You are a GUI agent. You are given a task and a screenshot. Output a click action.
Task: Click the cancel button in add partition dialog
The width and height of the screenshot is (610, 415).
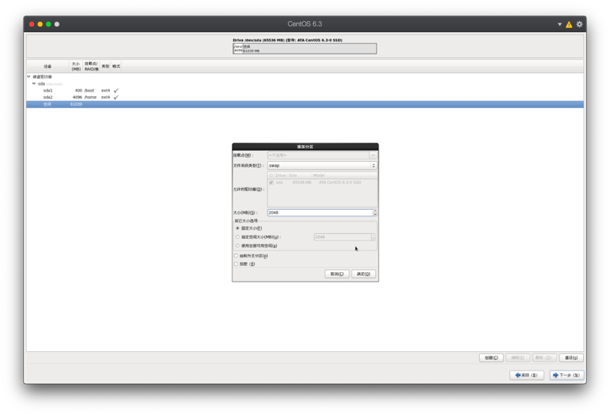(337, 274)
